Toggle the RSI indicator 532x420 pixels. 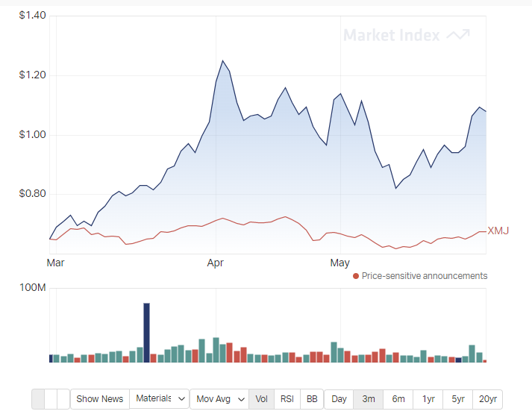pos(287,399)
